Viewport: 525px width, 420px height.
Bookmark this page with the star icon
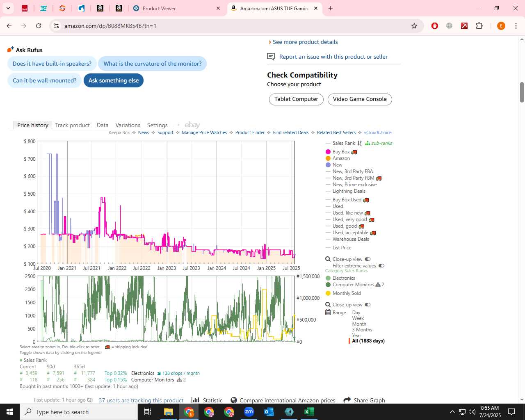click(x=414, y=26)
